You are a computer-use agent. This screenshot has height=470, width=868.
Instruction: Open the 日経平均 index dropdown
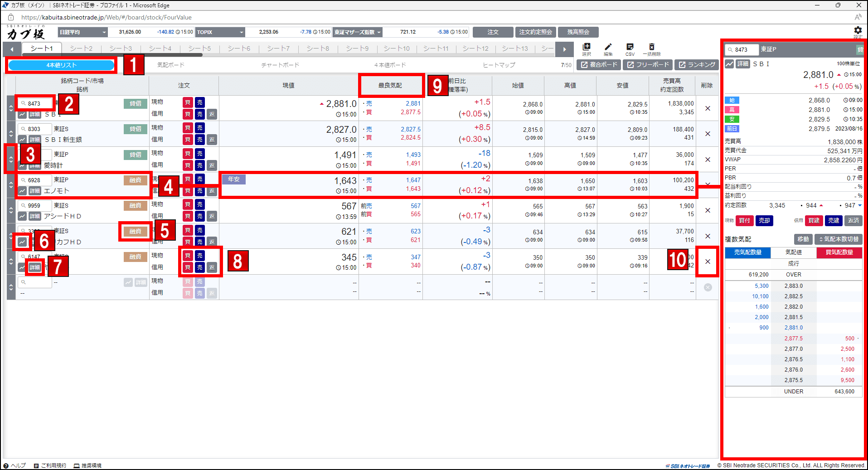(83, 32)
